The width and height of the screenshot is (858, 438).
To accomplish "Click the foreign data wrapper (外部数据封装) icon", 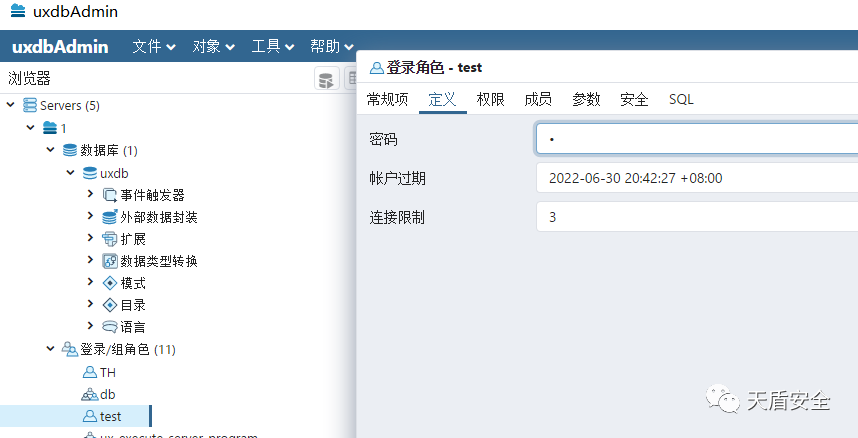I will coord(110,217).
